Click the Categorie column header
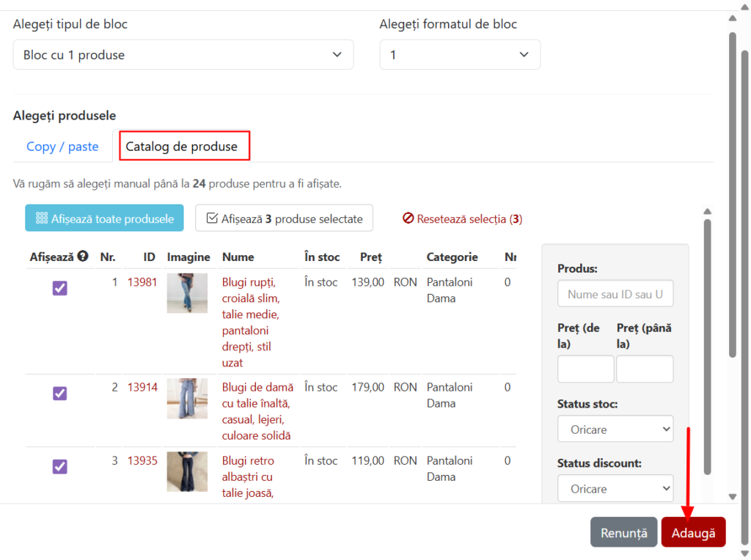The width and height of the screenshot is (751, 560). (x=452, y=257)
